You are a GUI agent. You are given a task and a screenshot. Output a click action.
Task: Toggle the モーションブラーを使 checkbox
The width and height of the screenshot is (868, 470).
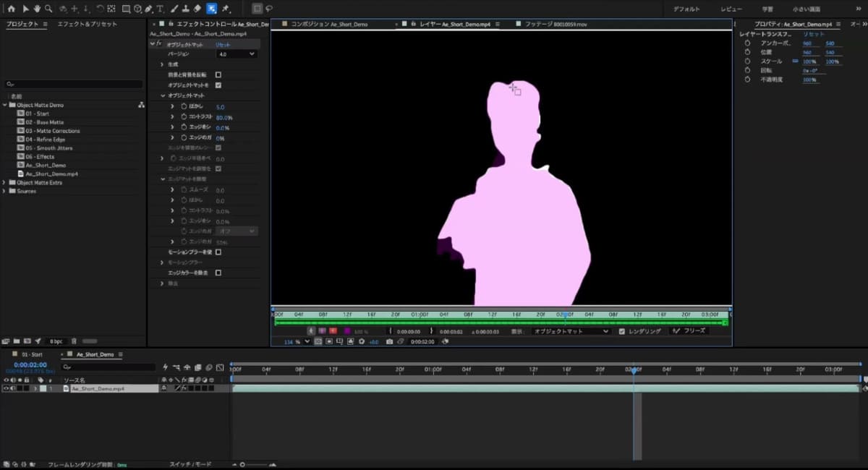click(x=218, y=252)
